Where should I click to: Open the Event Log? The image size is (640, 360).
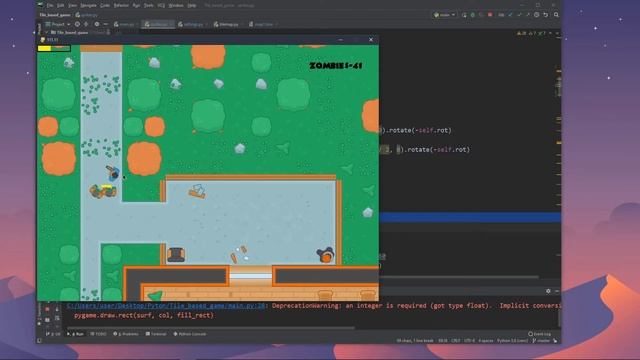(539, 334)
